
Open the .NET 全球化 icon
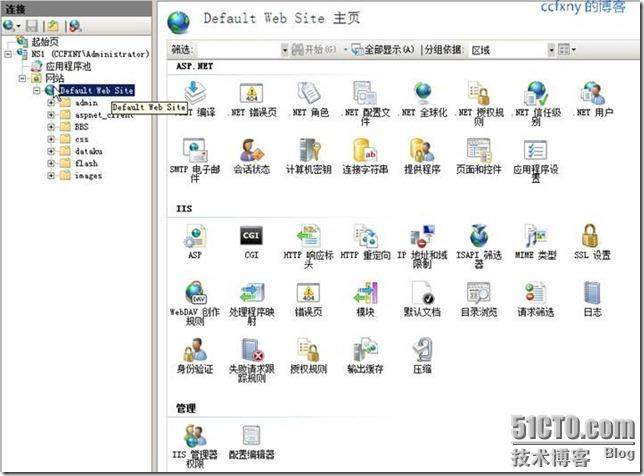(423, 99)
